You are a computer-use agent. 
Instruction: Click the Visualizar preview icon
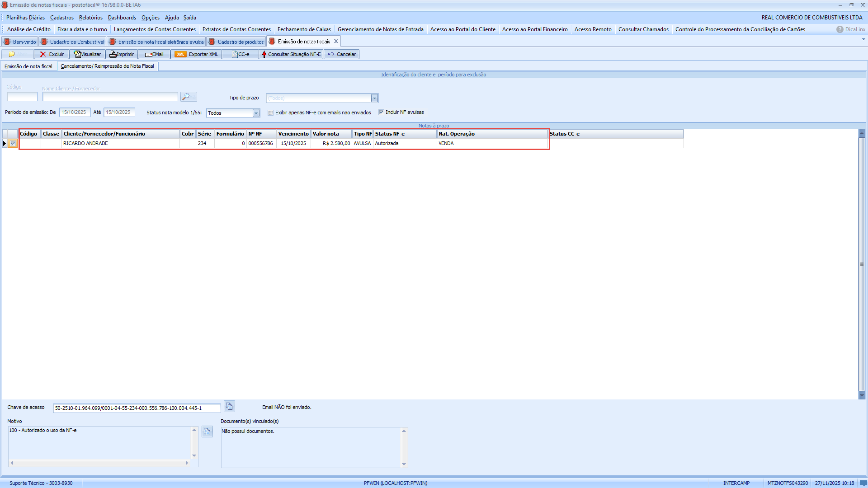77,54
